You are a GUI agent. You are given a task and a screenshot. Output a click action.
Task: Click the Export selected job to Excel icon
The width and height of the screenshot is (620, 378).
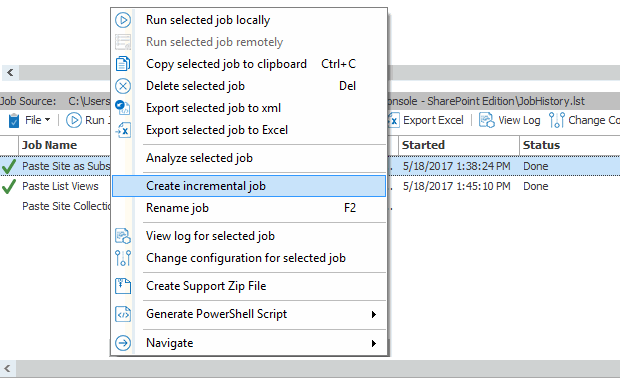pyautogui.click(x=123, y=130)
